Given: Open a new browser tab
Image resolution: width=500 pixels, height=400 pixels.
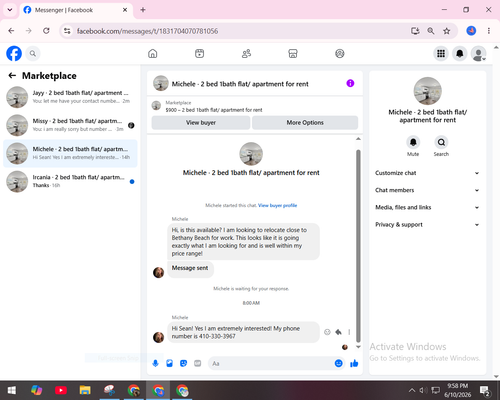Looking at the screenshot, I should [x=143, y=10].
